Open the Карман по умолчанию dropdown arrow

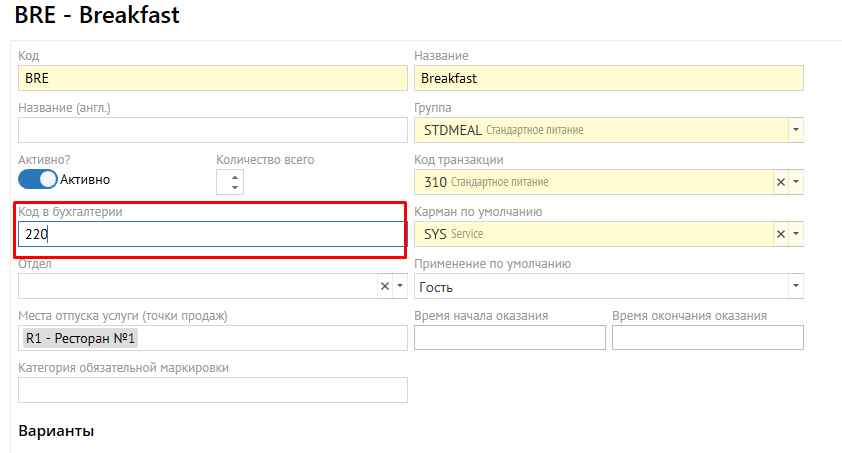796,234
